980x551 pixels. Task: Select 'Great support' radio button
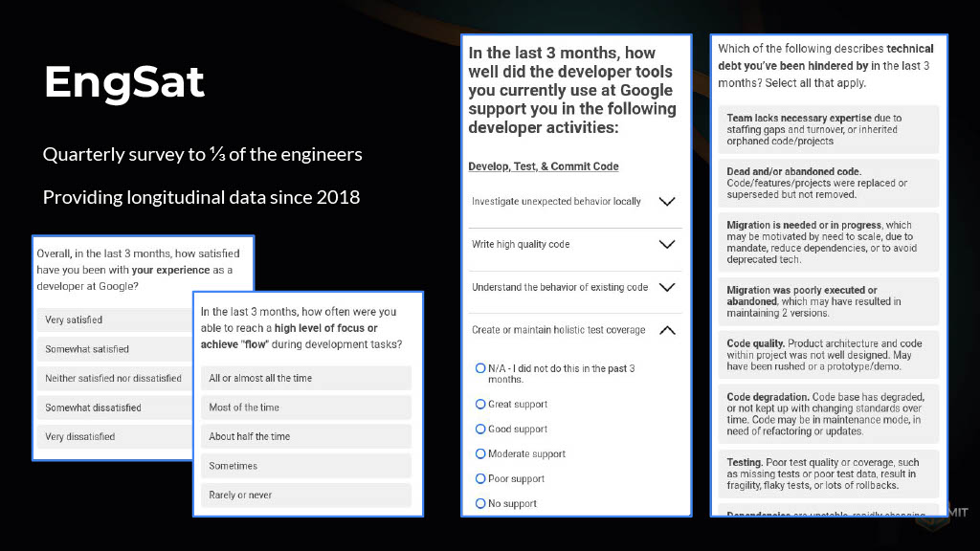[x=480, y=405]
